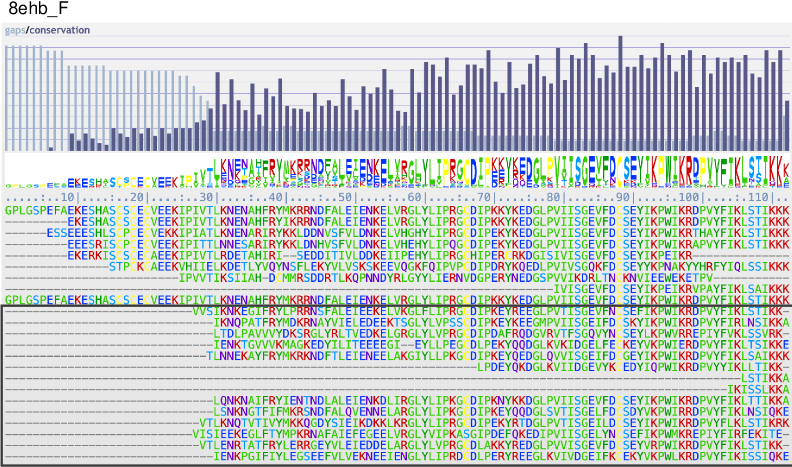
Task: Click the 'conservation' link above the chart
Action: (x=60, y=30)
